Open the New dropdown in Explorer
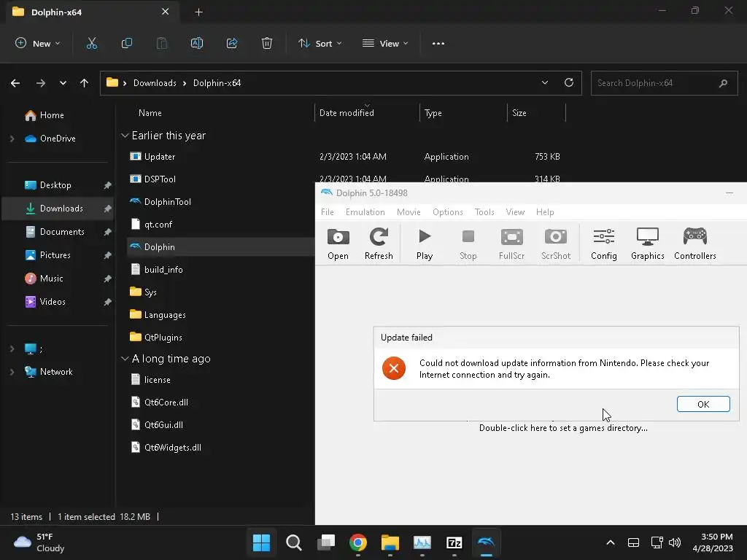The image size is (747, 560). (38, 43)
